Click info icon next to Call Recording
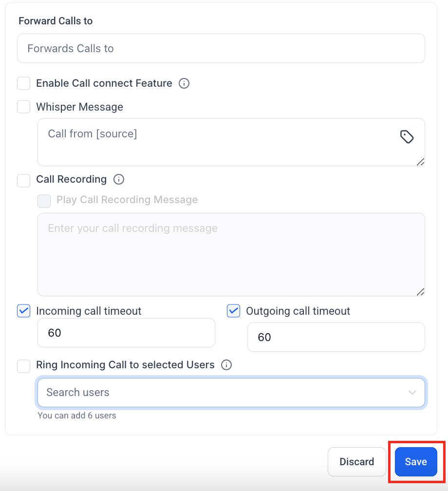This screenshot has height=491, width=448. coord(118,179)
